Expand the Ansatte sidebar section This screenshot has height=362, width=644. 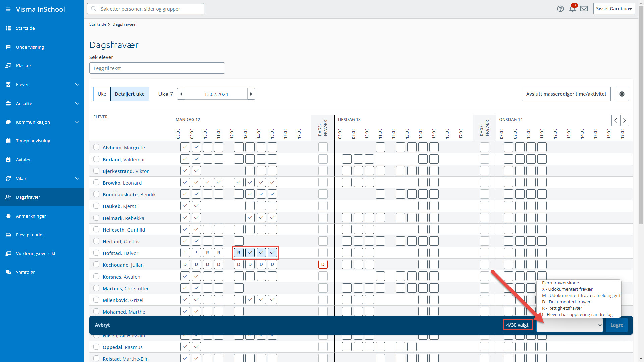[77, 103]
